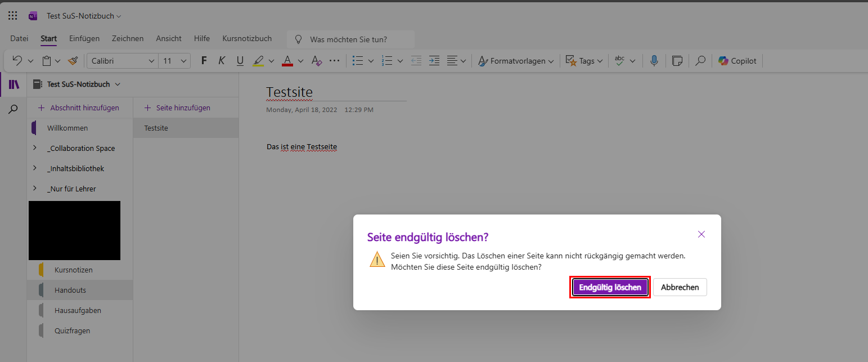Click the 'Was möchten Sie tun?' search box
The image size is (868, 362).
(x=350, y=39)
